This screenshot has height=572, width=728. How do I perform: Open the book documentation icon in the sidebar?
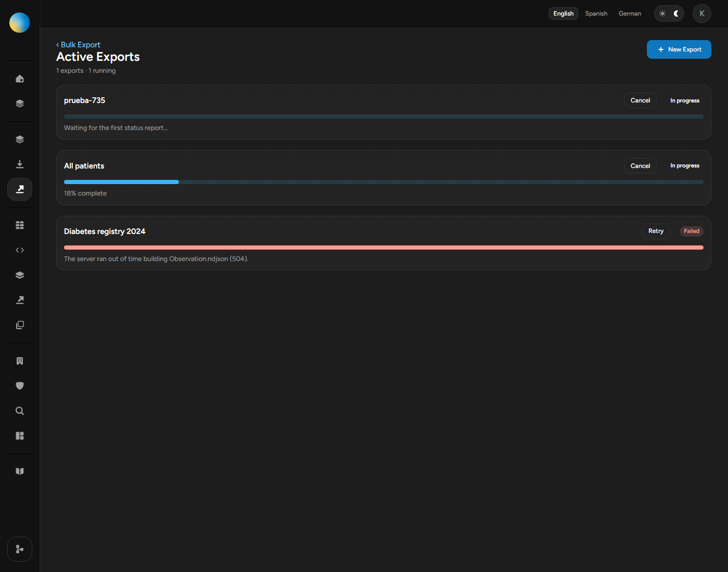[x=20, y=471]
